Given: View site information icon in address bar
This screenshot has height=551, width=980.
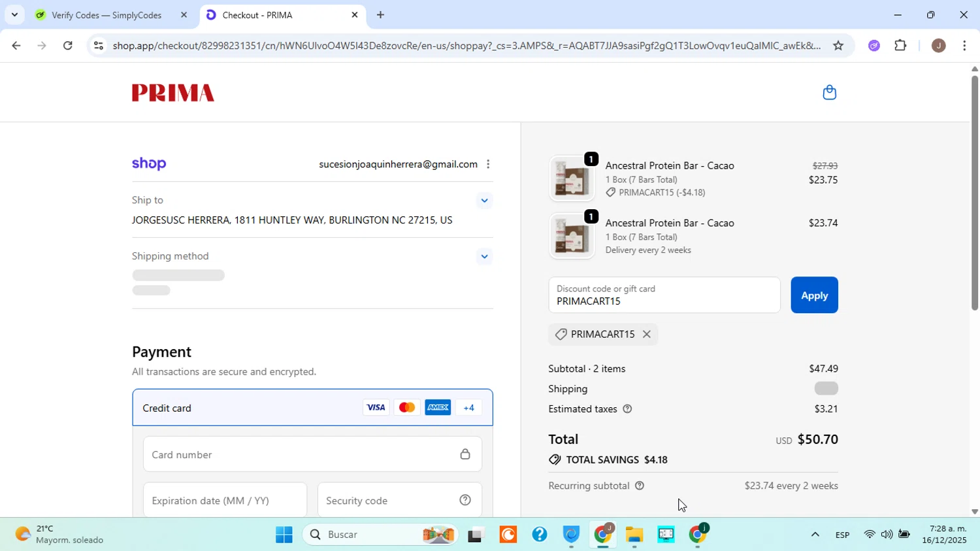Looking at the screenshot, I should (98, 46).
